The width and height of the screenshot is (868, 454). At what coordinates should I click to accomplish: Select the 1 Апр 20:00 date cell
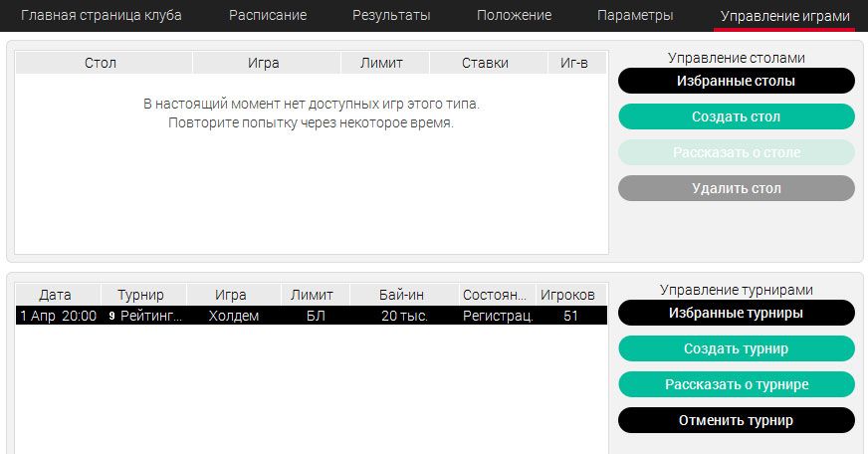click(x=58, y=316)
